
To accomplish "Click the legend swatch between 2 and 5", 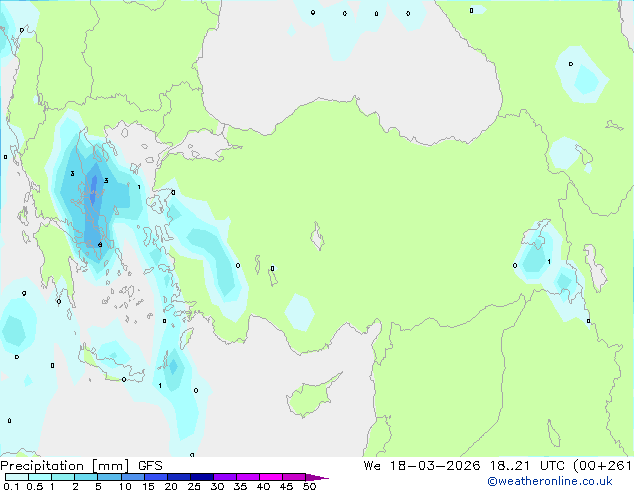I will pos(86,477).
